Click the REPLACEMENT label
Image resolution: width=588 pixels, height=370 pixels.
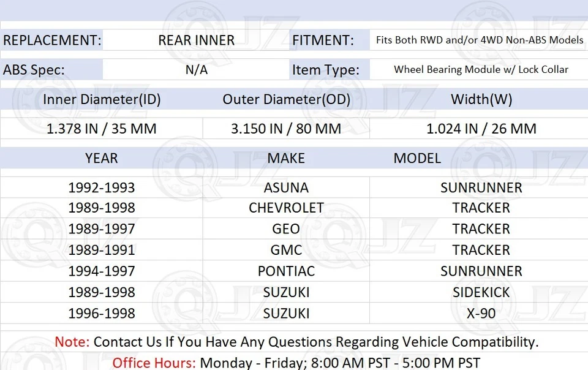(x=52, y=40)
